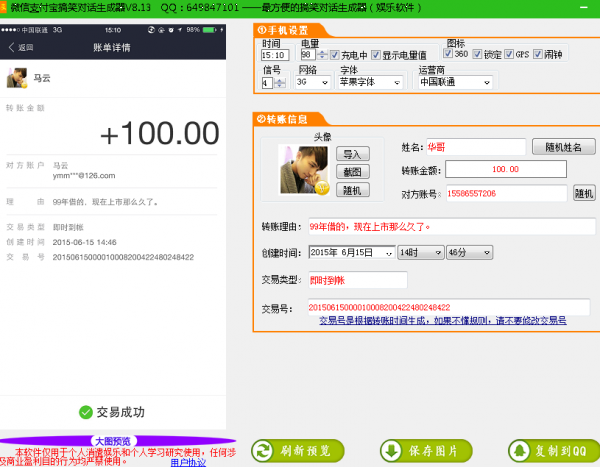The width and height of the screenshot is (600, 467).
Task: Click the refresh icon on the 刷新预览 button
Action: click(262, 451)
